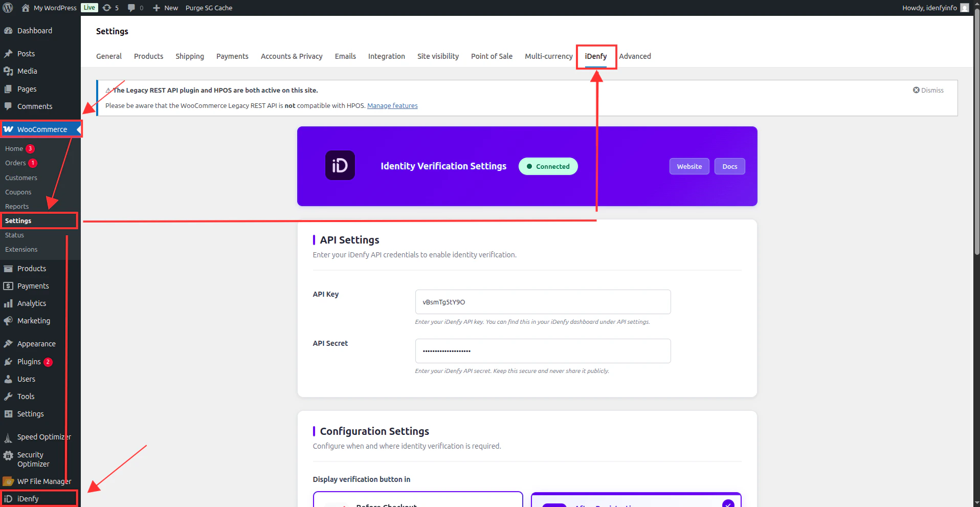Open the Multi-currency tab
Screen dimensions: 980x507
548,56
